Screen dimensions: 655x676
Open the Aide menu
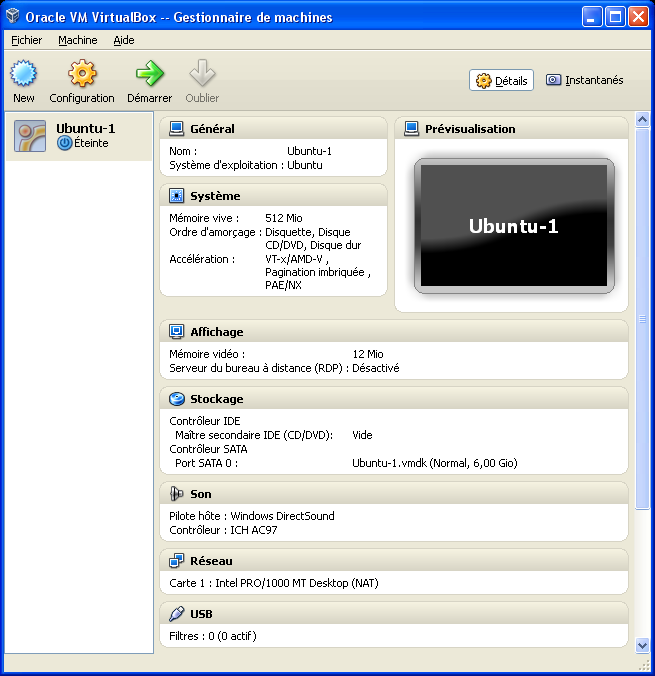124,40
